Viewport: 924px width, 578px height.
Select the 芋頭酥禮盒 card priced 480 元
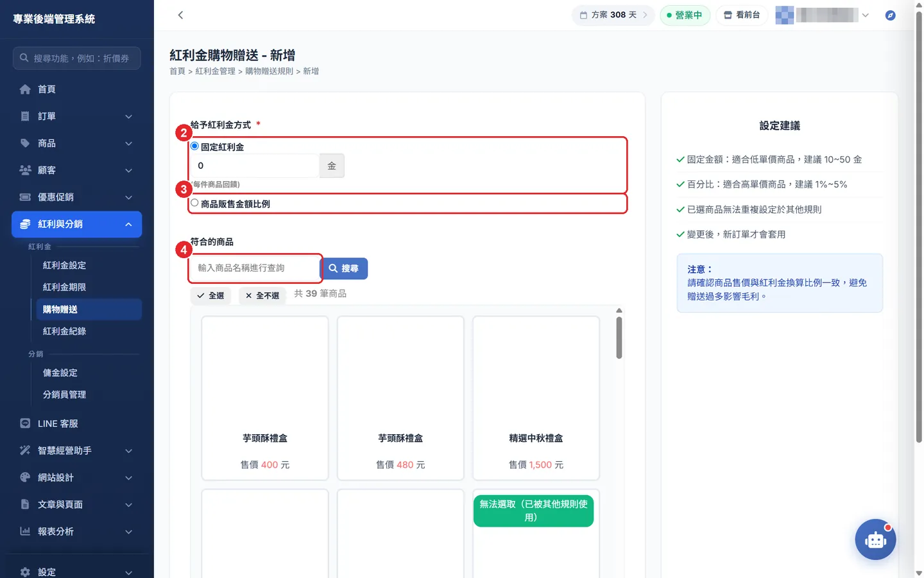(400, 398)
